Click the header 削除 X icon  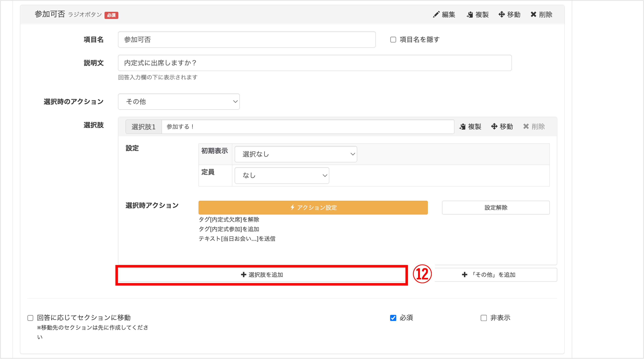pos(533,14)
